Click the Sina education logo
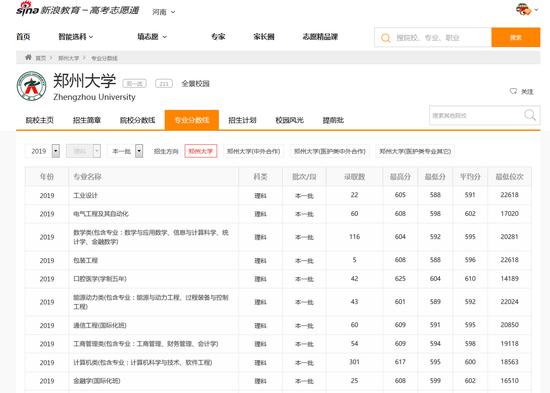 (78, 9)
